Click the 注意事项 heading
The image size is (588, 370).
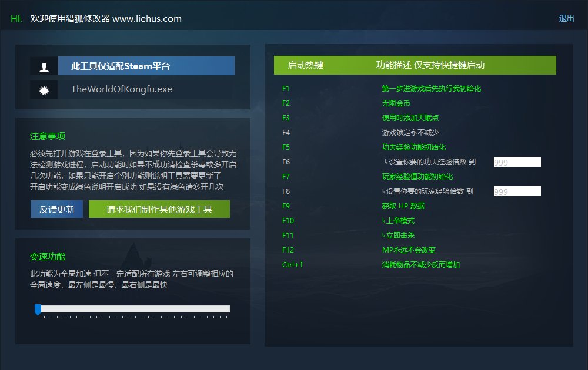[x=48, y=136]
